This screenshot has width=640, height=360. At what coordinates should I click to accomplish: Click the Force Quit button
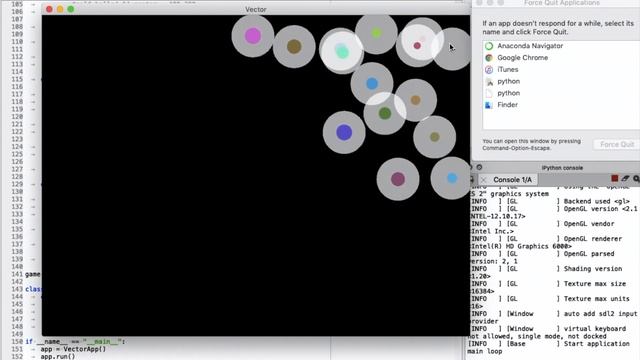click(617, 144)
